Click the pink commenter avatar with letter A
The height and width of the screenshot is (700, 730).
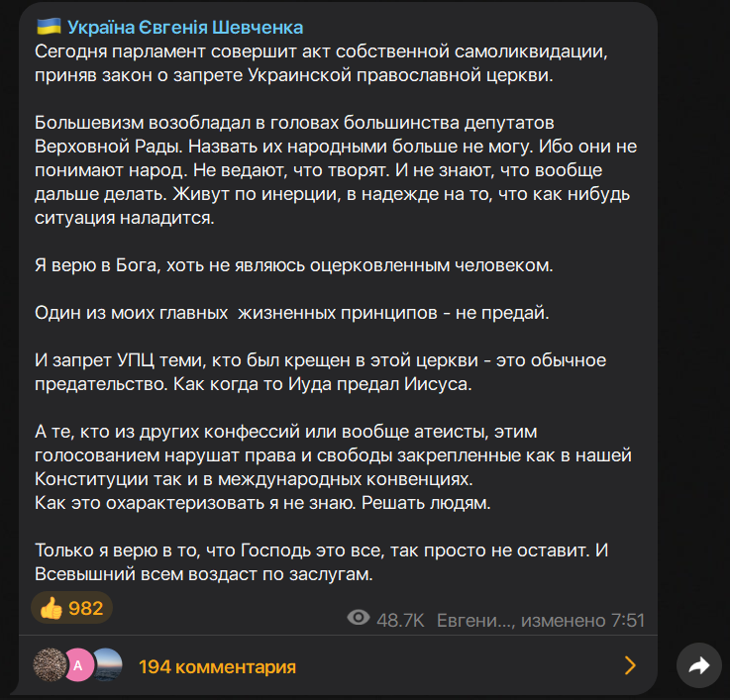click(77, 665)
